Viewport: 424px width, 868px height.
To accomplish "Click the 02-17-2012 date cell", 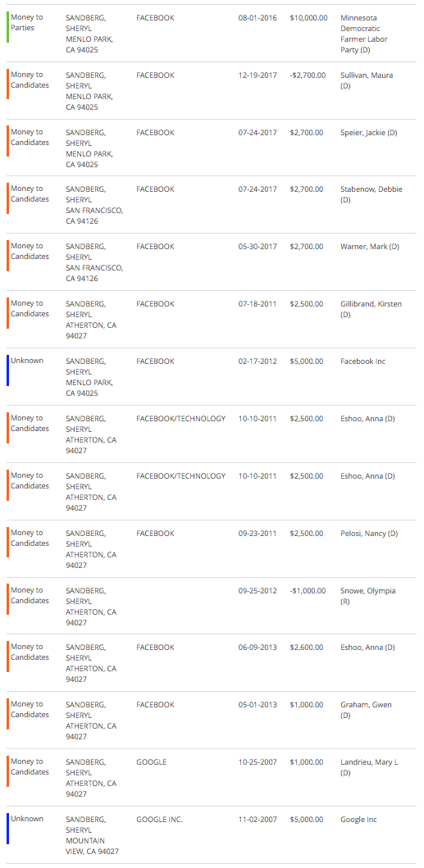I will coord(258,361).
